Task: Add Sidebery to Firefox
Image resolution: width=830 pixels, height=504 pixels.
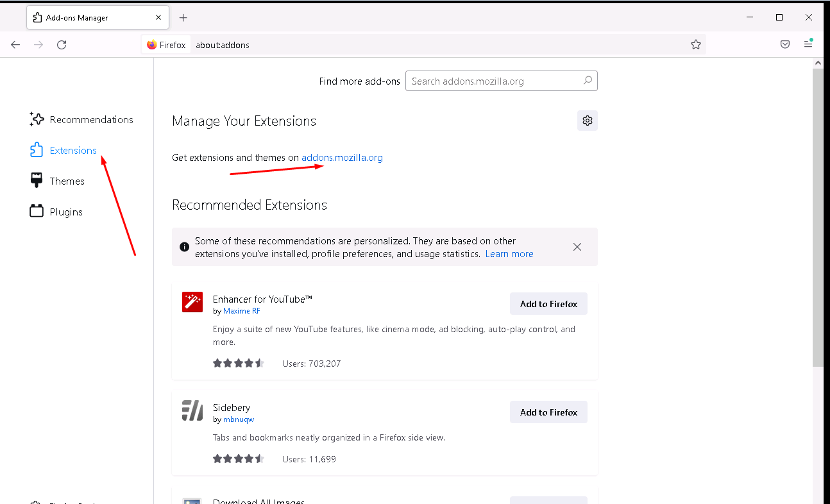Action: coord(548,412)
